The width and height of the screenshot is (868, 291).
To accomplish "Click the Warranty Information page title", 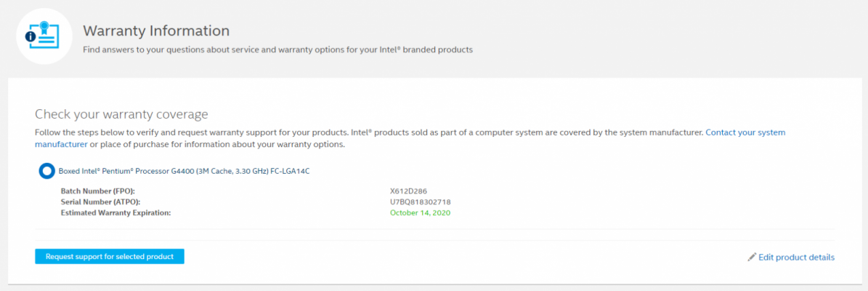I will [x=156, y=30].
